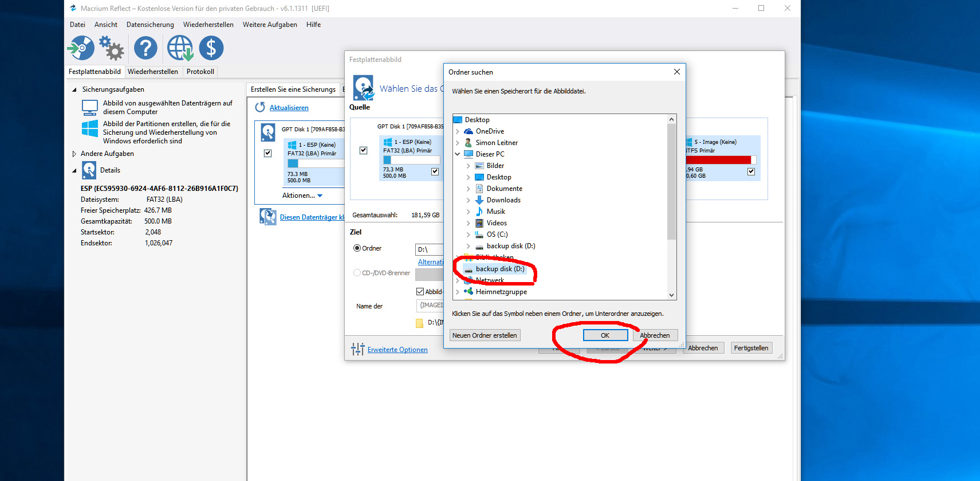Click Abbrechen in Ordner suchen dialog
This screenshot has width=980, height=481.
coord(655,335)
